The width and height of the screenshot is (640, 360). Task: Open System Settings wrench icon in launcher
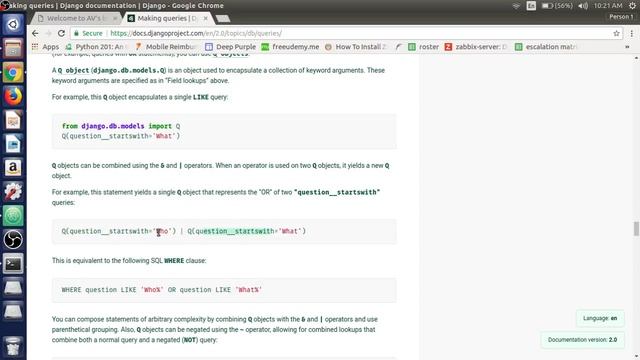[x=13, y=192]
